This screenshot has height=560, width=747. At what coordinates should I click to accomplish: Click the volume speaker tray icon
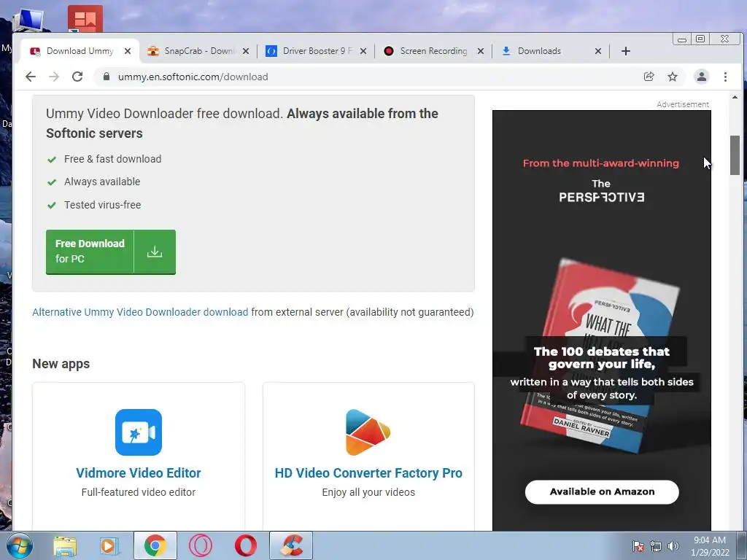[673, 546]
